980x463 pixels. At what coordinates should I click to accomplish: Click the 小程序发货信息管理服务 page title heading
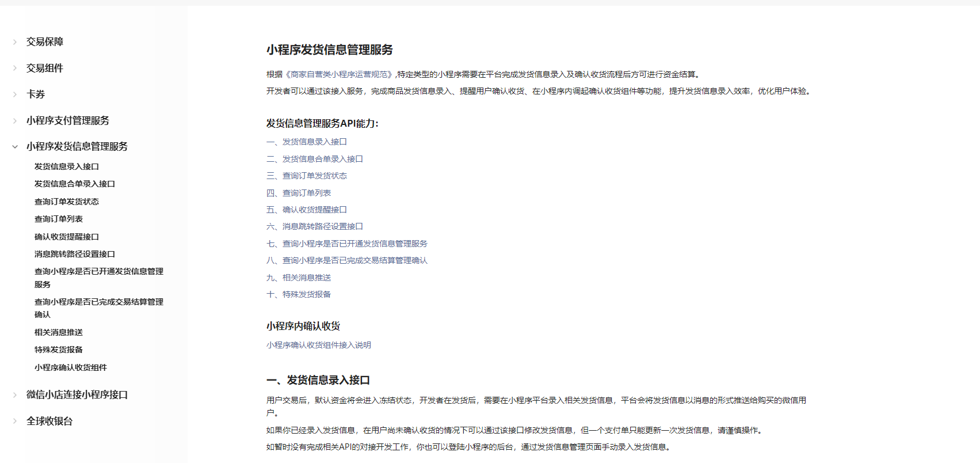point(330,50)
